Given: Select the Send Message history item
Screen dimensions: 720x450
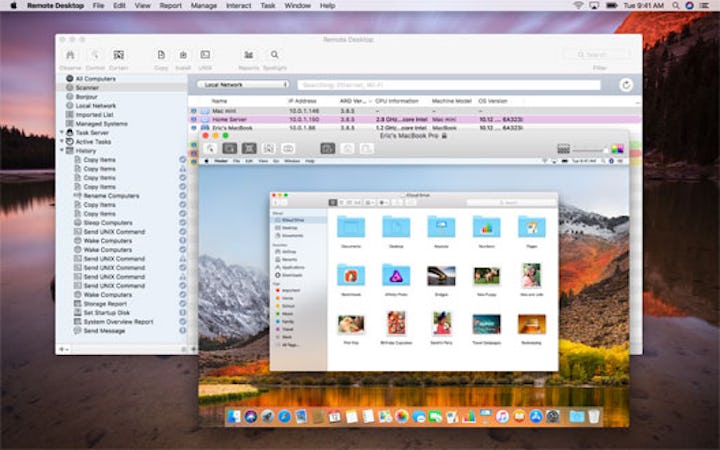Looking at the screenshot, I should [104, 331].
